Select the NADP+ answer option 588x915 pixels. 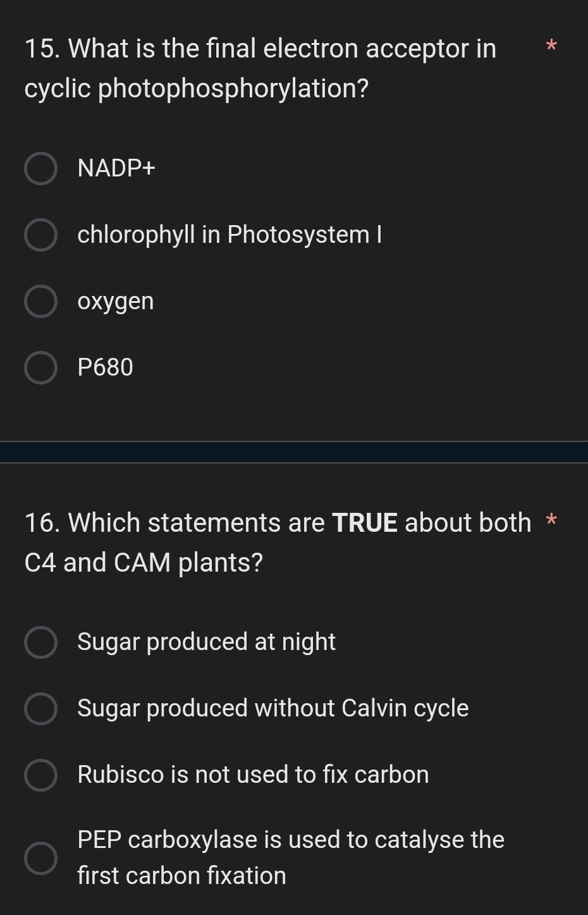(40, 168)
